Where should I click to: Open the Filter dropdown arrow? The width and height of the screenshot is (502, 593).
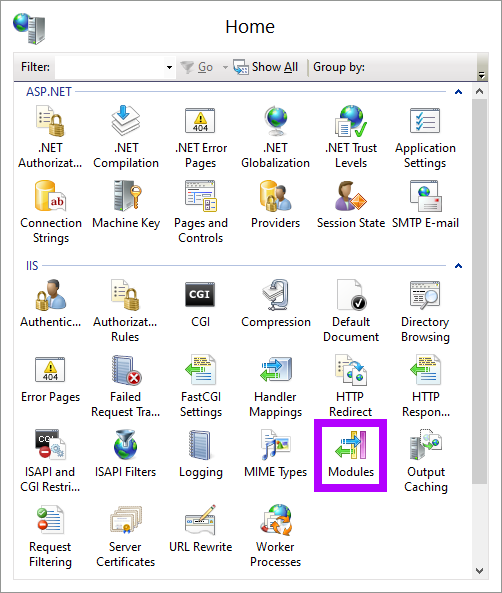tap(169, 67)
